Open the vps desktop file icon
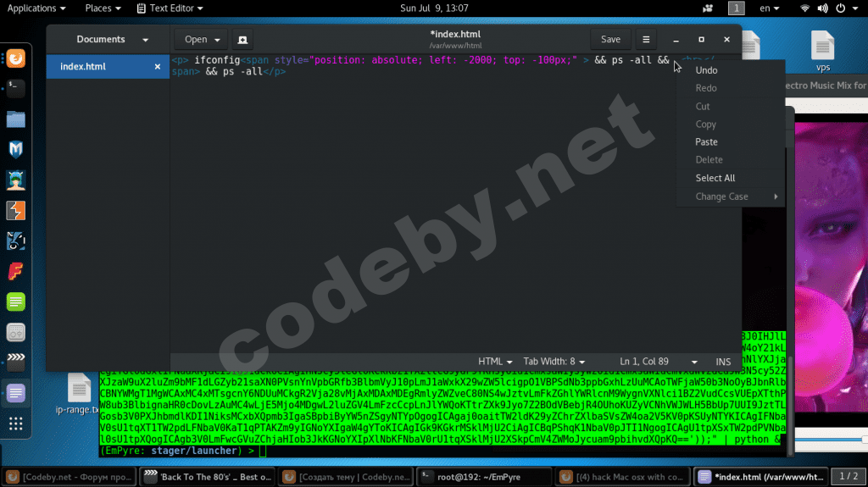This screenshot has width=868, height=487. pyautogui.click(x=822, y=52)
